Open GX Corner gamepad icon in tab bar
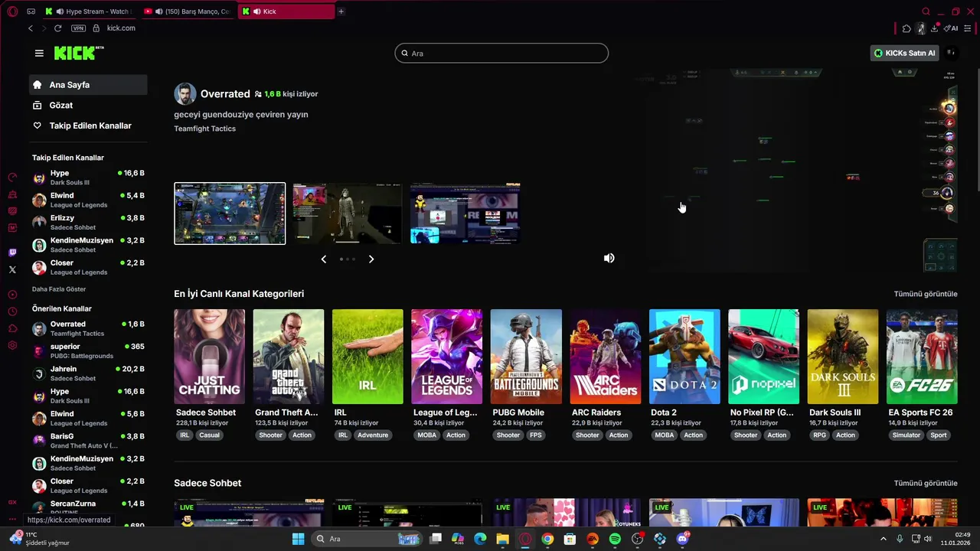The image size is (980, 551). pyautogui.click(x=31, y=11)
